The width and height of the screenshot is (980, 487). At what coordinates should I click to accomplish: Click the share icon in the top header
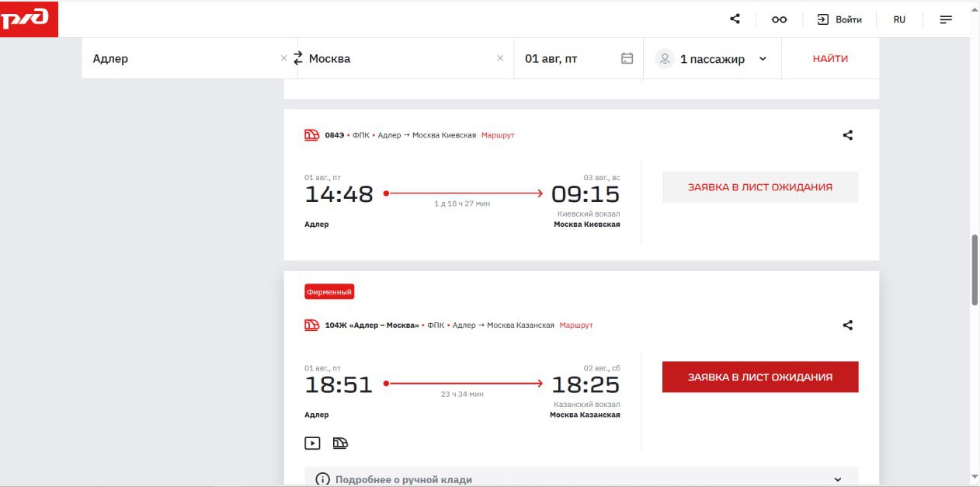coord(735,19)
